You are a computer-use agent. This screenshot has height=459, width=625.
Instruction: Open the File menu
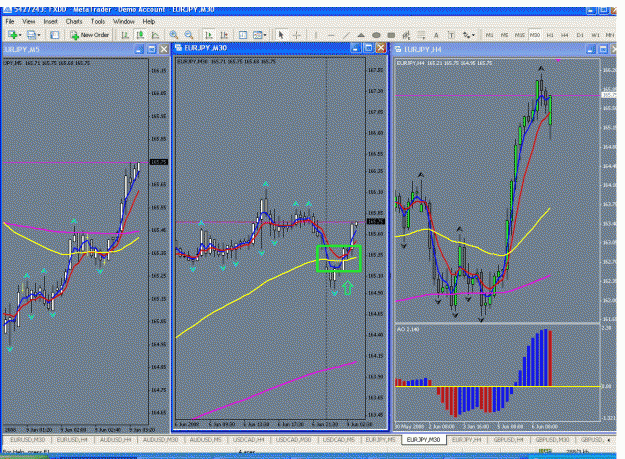tap(10, 22)
